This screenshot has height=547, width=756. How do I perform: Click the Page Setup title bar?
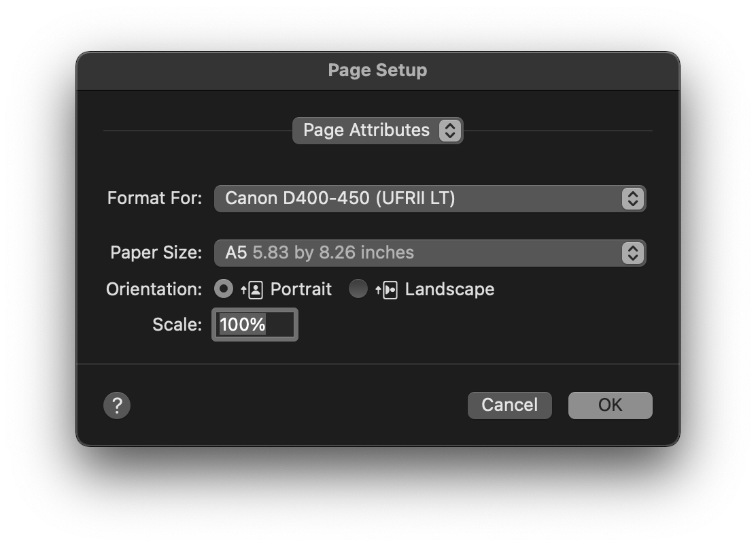click(378, 70)
